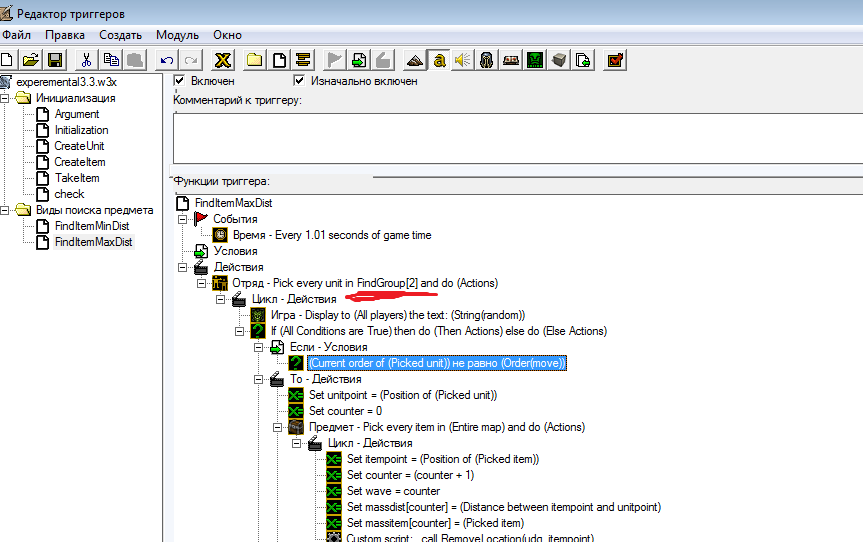The width and height of the screenshot is (863, 542).
Task: Select Set wave = counter action
Action: tap(394, 491)
